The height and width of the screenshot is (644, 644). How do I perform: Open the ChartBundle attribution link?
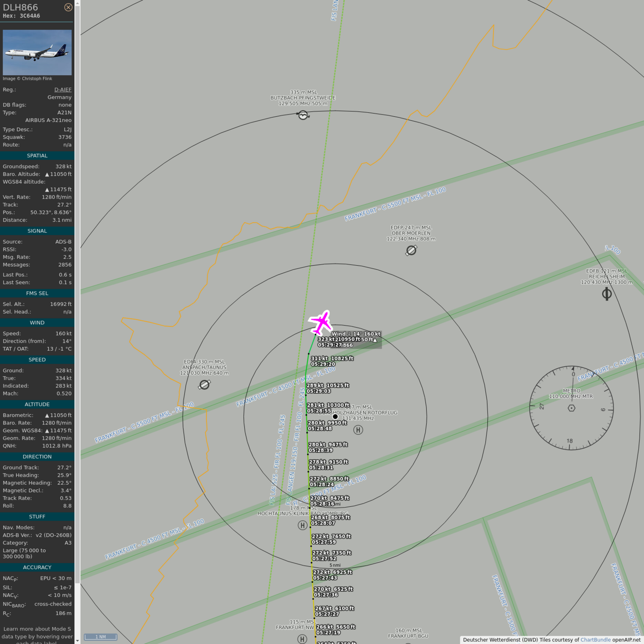[x=595, y=640]
